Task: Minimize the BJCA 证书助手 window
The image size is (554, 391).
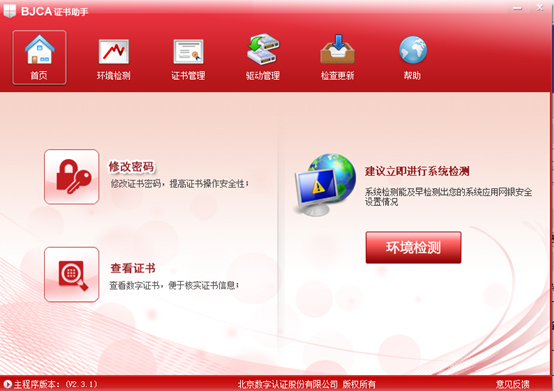Action: [518, 8]
